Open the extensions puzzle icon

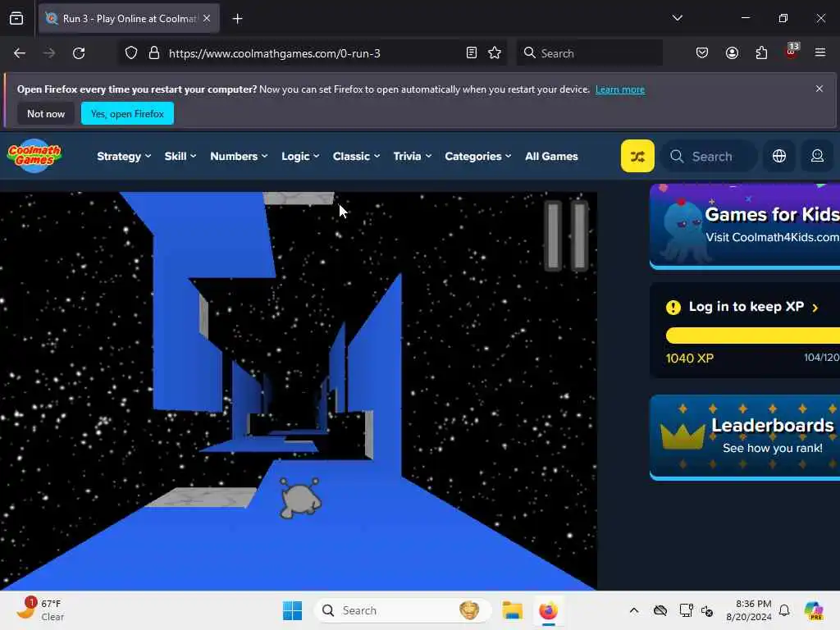click(761, 53)
